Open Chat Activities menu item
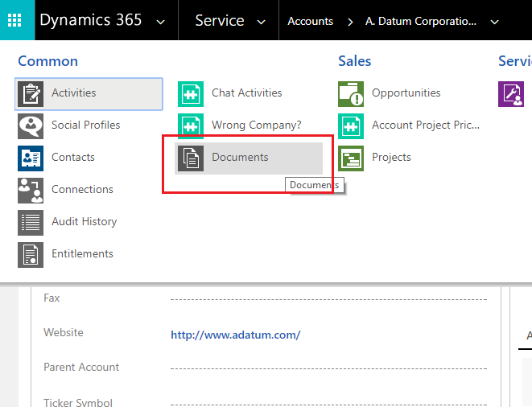This screenshot has width=532, height=407. click(x=246, y=93)
